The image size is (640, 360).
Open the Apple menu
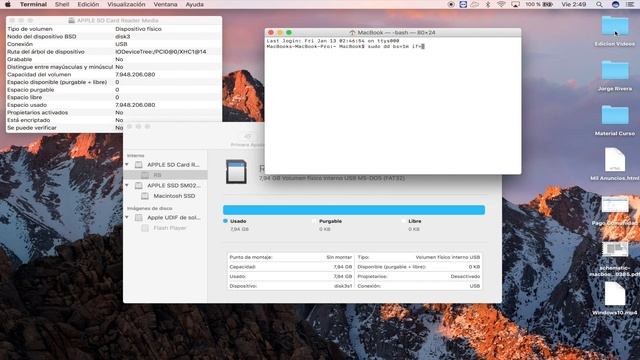pos(8,4)
